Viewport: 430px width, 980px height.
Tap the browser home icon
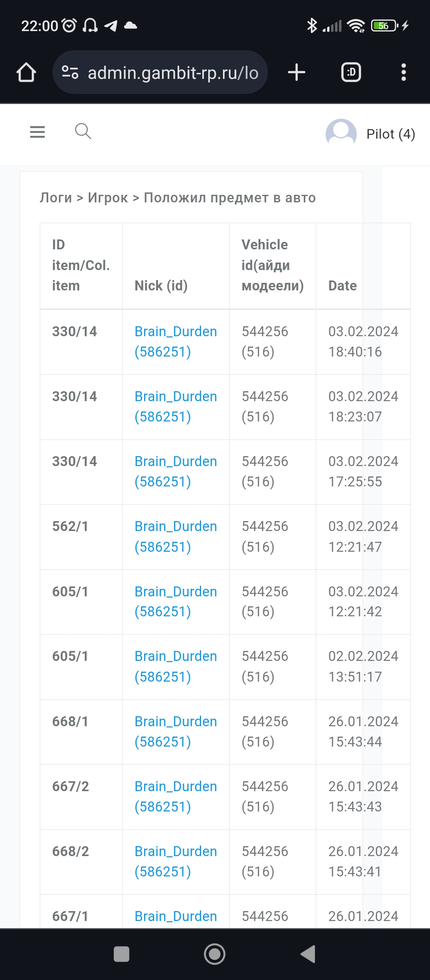pyautogui.click(x=26, y=73)
